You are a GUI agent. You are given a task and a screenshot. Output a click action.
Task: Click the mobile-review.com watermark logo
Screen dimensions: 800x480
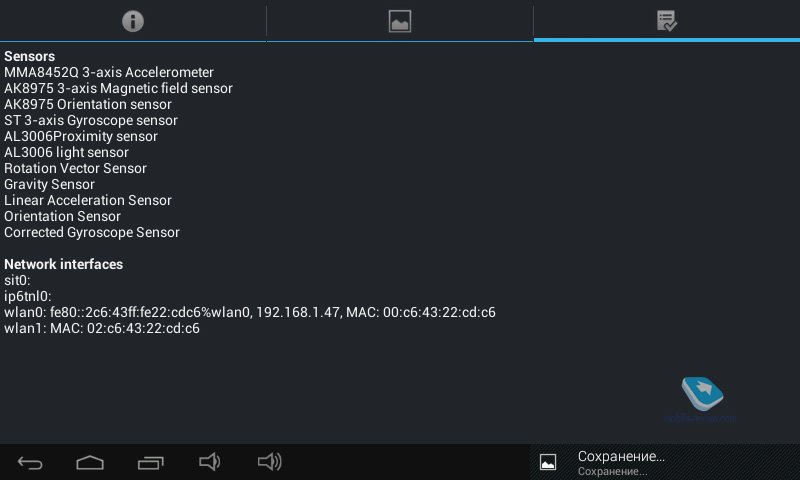[x=702, y=400]
